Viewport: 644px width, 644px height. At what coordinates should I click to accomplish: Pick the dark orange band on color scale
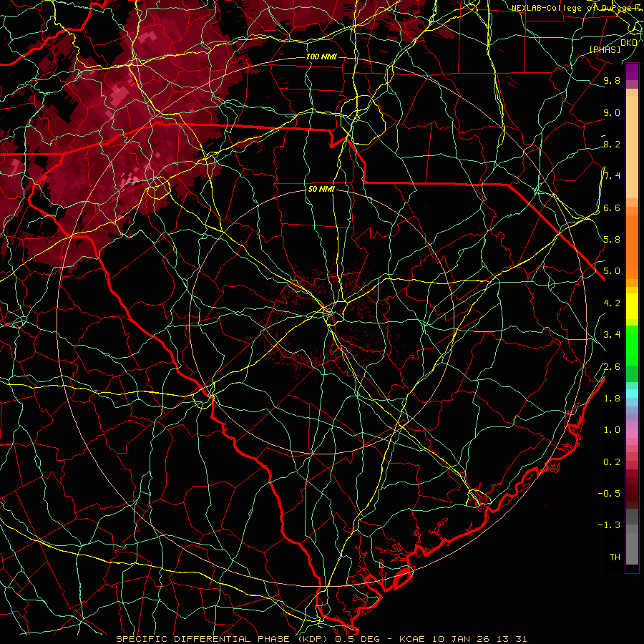coord(632,246)
